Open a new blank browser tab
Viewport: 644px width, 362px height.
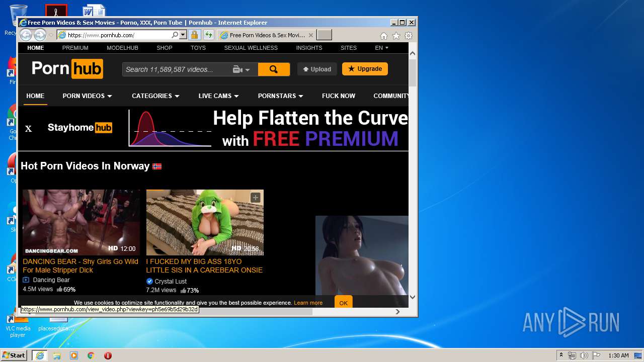324,35
